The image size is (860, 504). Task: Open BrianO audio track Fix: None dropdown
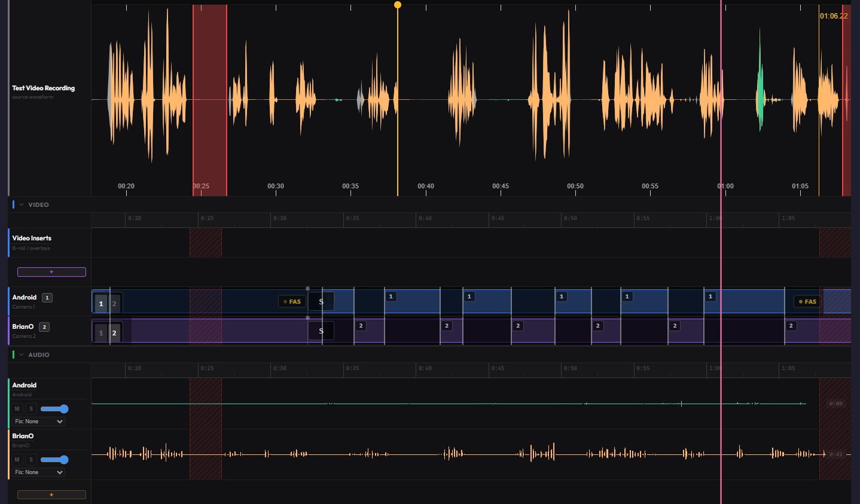tap(39, 472)
